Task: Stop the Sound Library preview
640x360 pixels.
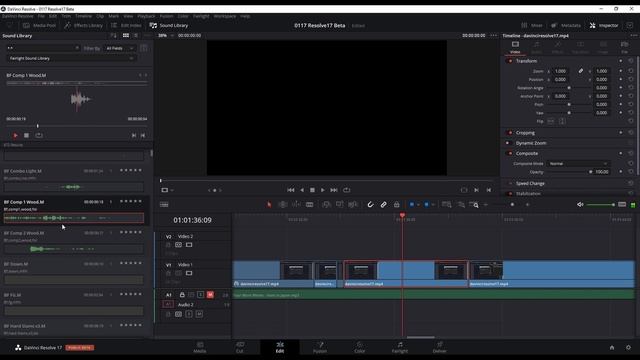Action: (27, 135)
